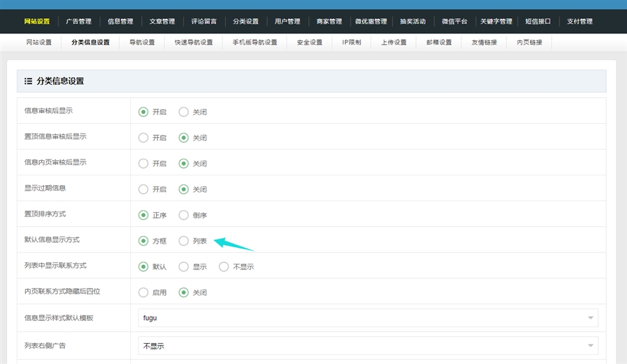Image resolution: width=627 pixels, height=364 pixels.
Task: Select 倒序 for 置顶排序方式
Action: point(184,215)
